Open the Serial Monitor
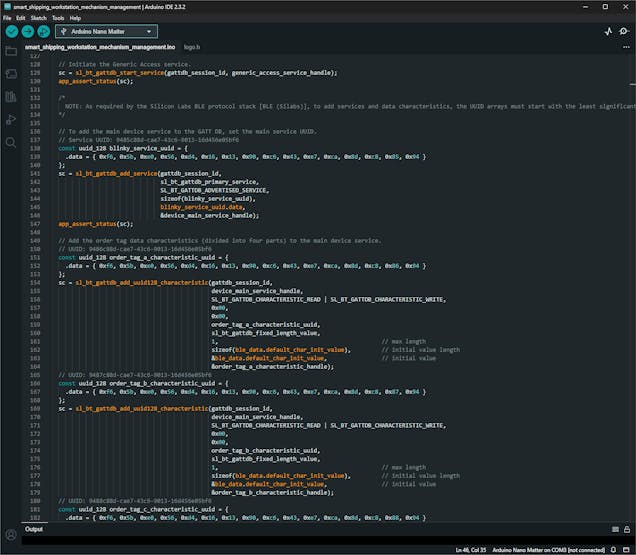636x555 pixels. coord(625,31)
